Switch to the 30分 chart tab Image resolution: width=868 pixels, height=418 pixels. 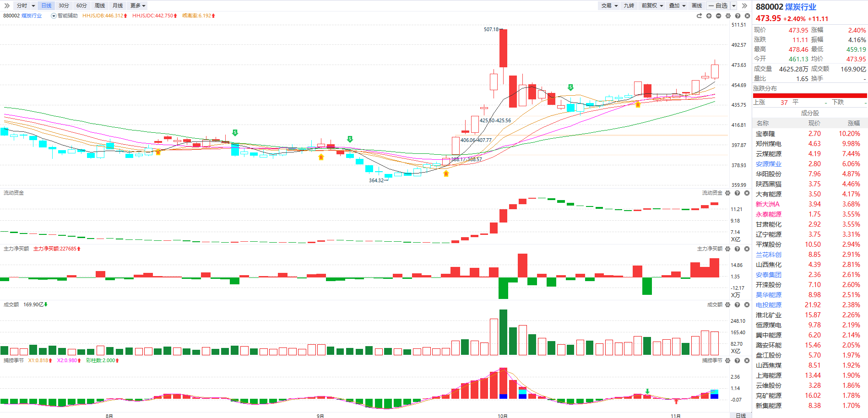coord(64,5)
